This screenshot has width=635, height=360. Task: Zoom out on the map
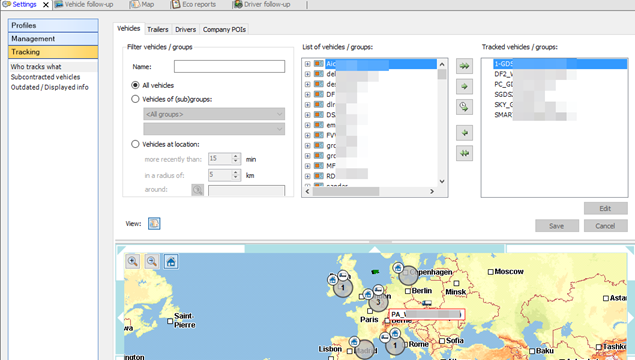coord(152,262)
